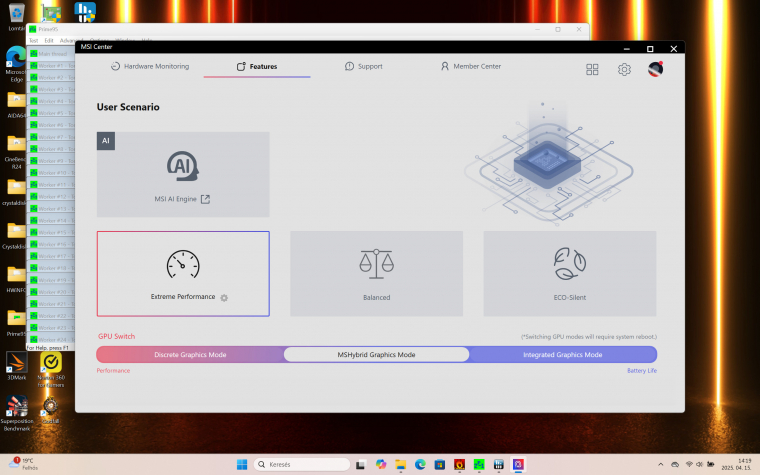Click the user profile avatar

coord(655,69)
